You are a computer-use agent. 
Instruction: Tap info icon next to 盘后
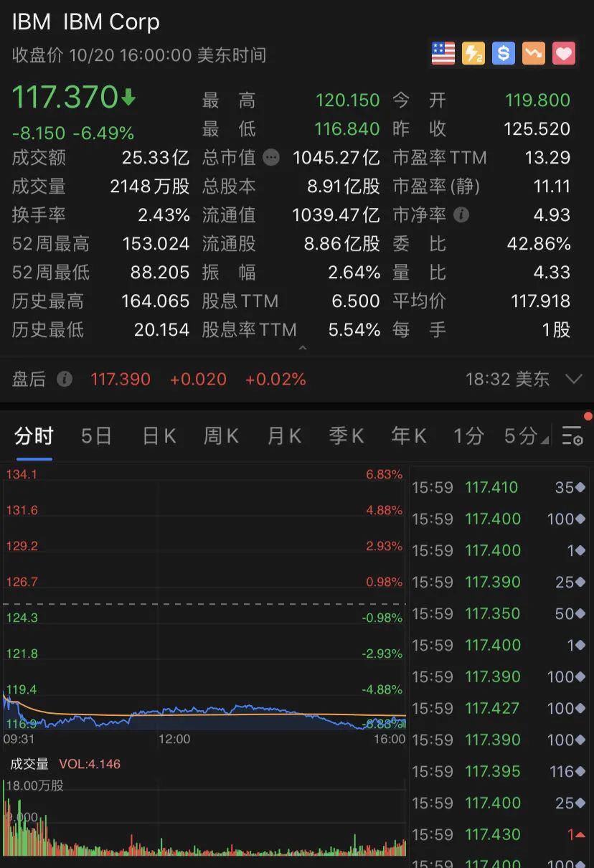coord(65,379)
